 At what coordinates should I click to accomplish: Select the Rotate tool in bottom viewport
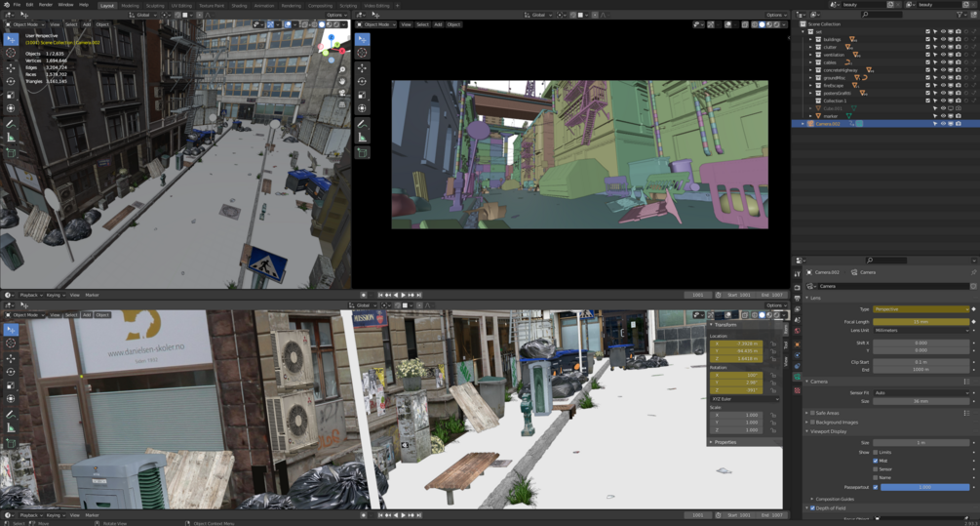coord(11,372)
